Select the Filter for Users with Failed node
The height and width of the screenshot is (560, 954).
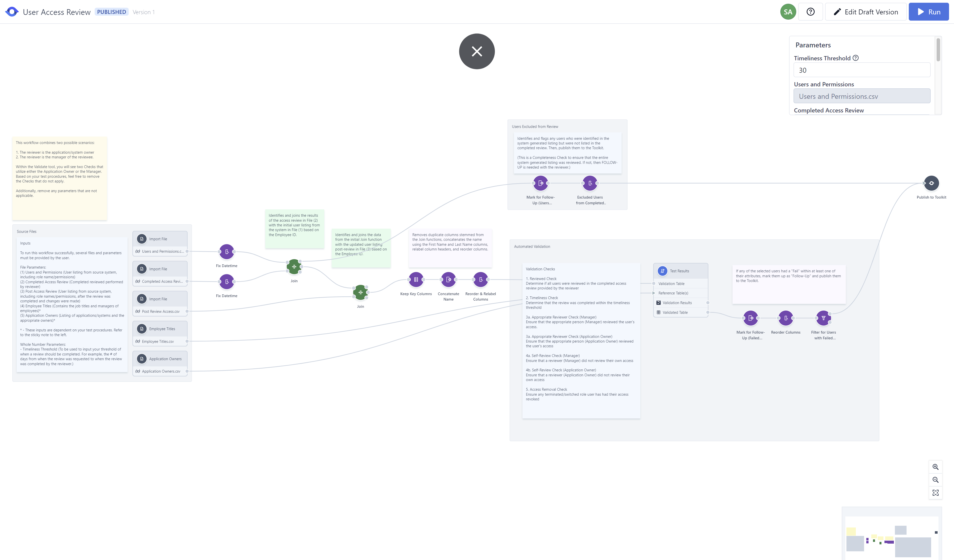(823, 318)
